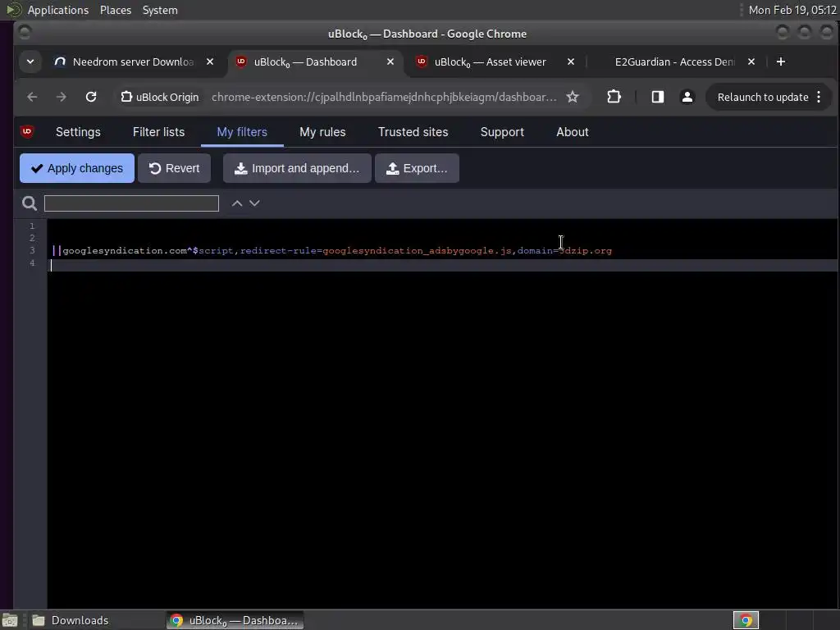840x630 pixels.
Task: Click the clock showing Mon Feb 19
Action: (x=792, y=10)
